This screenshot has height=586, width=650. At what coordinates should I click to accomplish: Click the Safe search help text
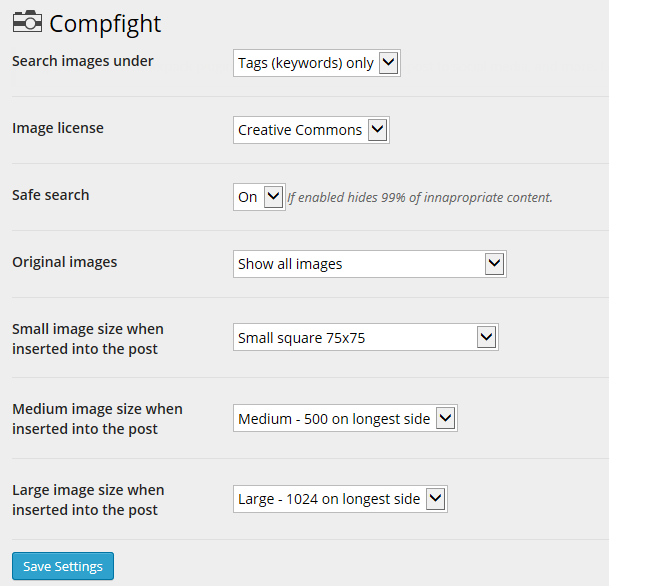click(x=420, y=198)
